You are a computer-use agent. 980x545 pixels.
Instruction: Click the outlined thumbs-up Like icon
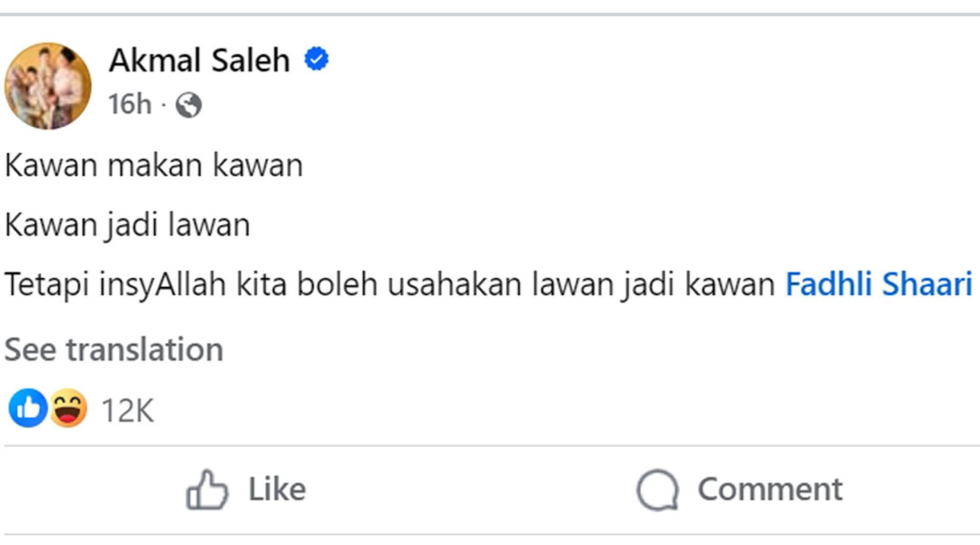click(x=207, y=490)
